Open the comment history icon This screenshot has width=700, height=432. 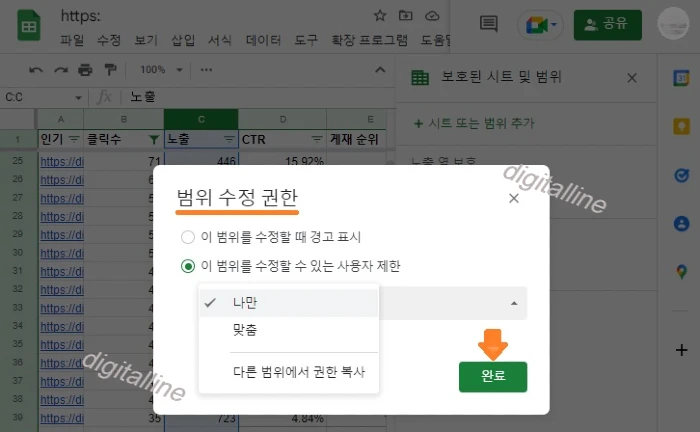pos(488,24)
